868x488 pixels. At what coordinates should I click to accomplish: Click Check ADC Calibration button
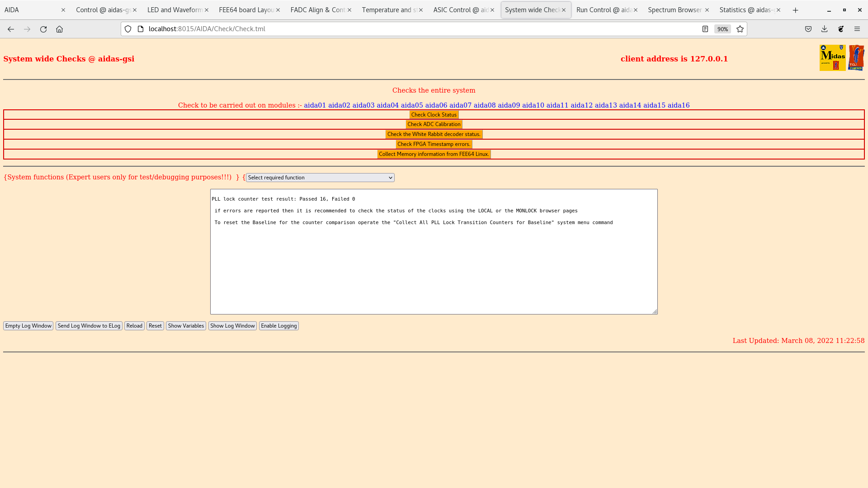point(434,124)
